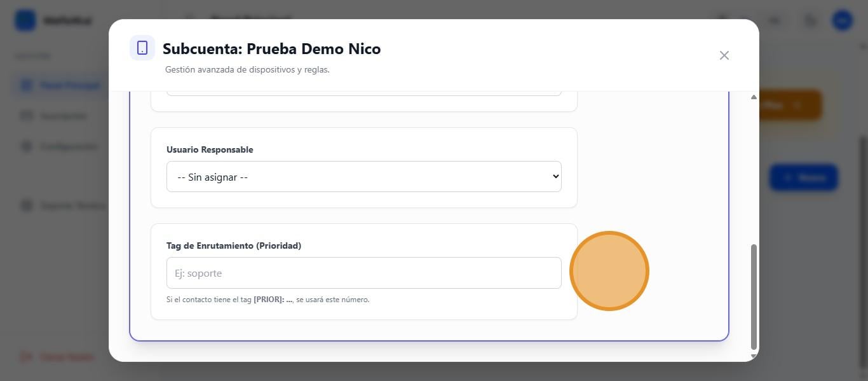Open the Usuario Responsable dropdown
Screen dimensions: 868x381
pos(363,176)
